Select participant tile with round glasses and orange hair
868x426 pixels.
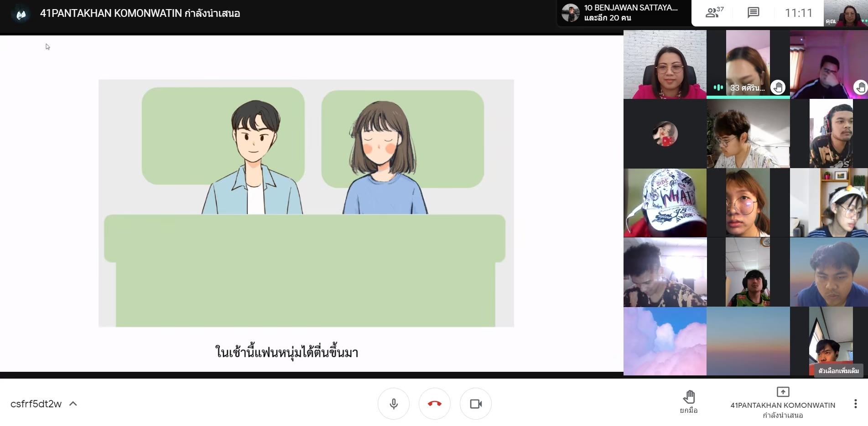click(x=748, y=203)
